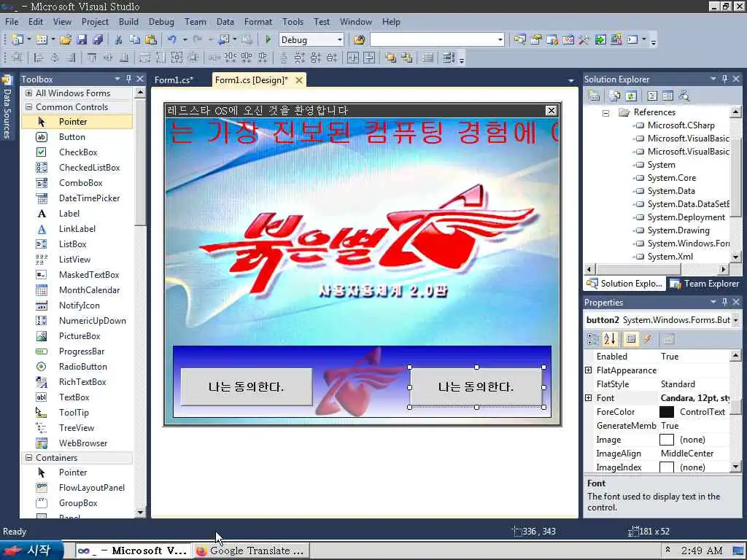747x560 pixels.
Task: Open the Build menu
Action: [x=128, y=22]
